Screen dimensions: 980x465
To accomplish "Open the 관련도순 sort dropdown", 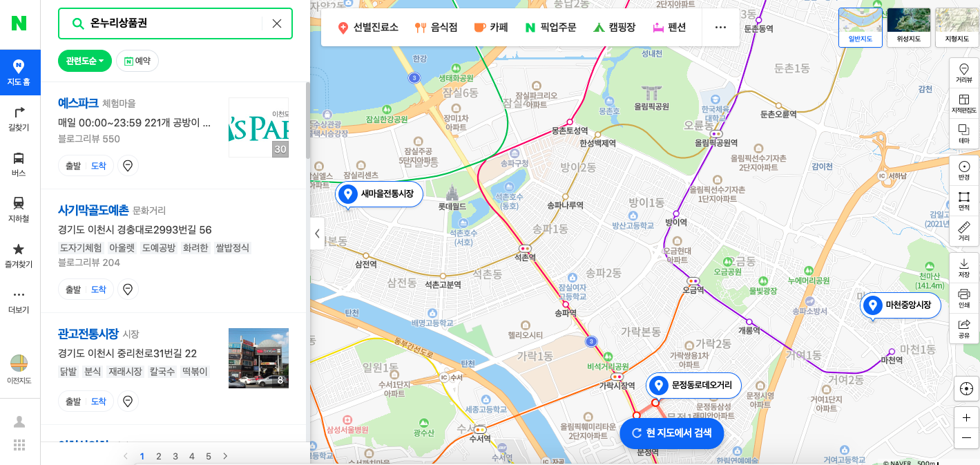I will tap(85, 61).
